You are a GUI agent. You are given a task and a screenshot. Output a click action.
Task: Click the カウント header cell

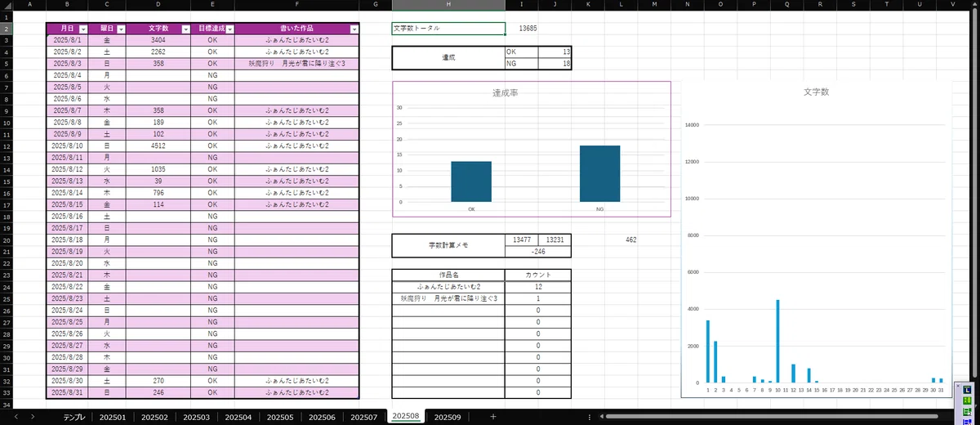point(538,275)
